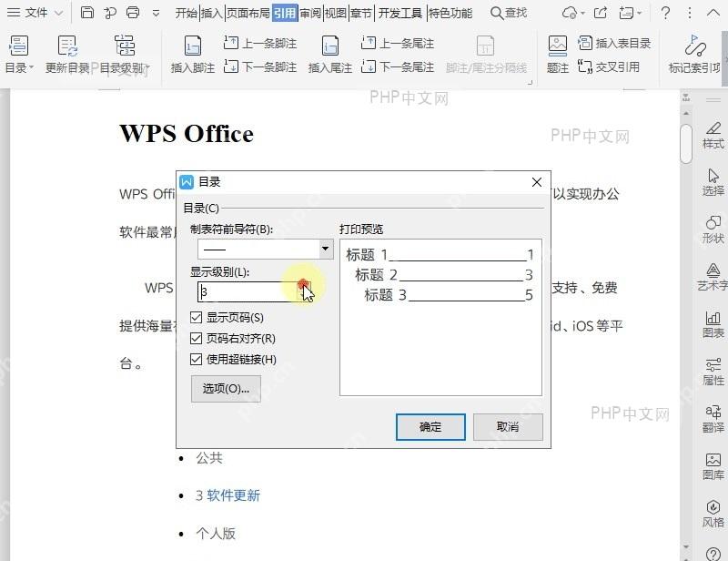Open the 翻译 sidebar tool

coord(713,419)
